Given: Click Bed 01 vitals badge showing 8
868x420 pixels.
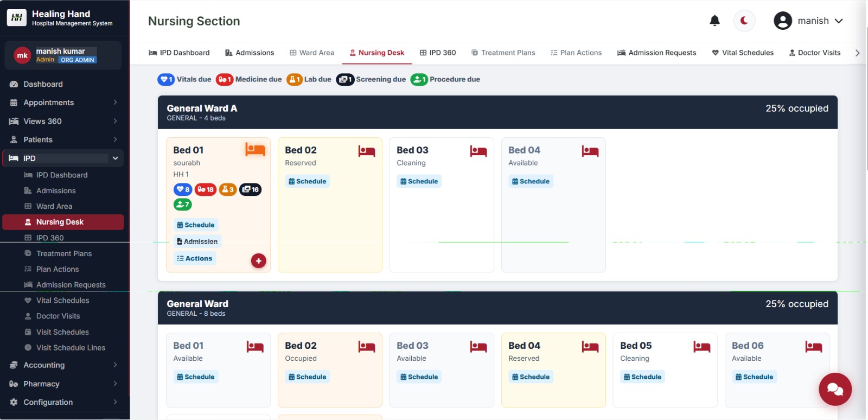Looking at the screenshot, I should click(183, 189).
